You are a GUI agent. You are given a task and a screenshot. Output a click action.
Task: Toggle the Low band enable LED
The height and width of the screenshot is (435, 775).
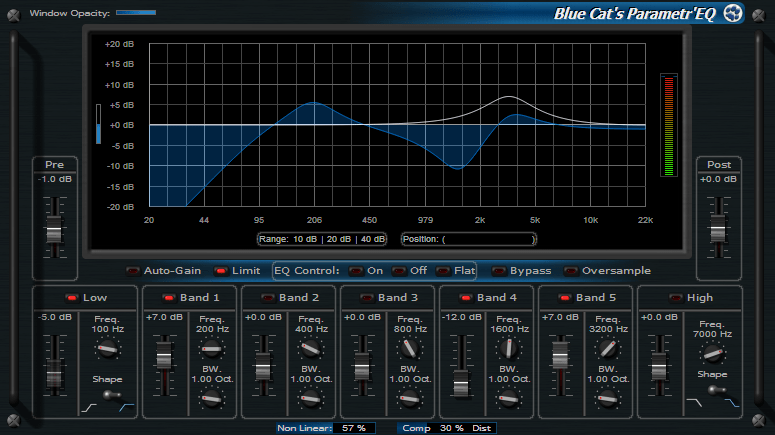pos(72,298)
